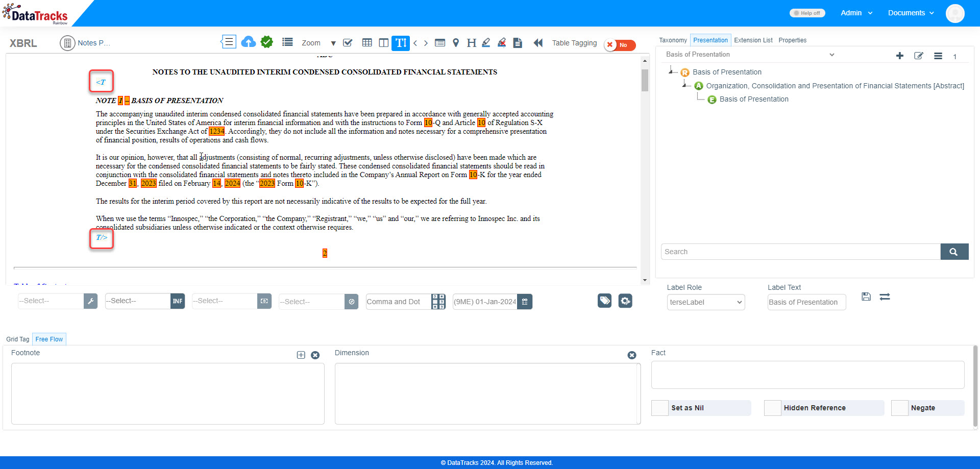Select the highlighter pen tool
This screenshot has width=980, height=469.
486,43
